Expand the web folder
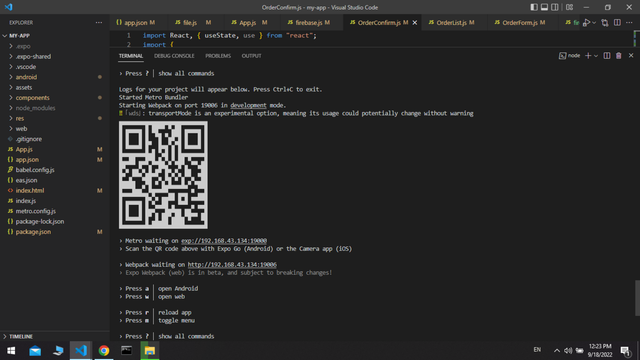Image resolution: width=640 pixels, height=360 pixels. [55, 129]
